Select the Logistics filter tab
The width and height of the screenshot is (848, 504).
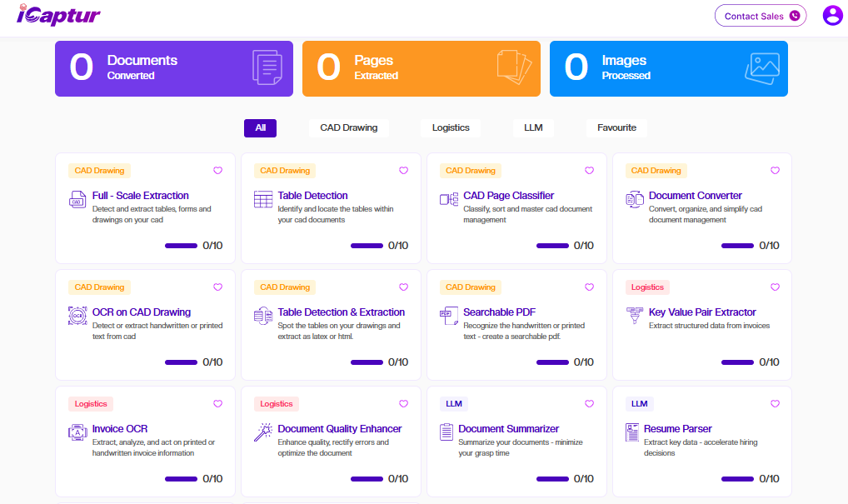point(451,128)
